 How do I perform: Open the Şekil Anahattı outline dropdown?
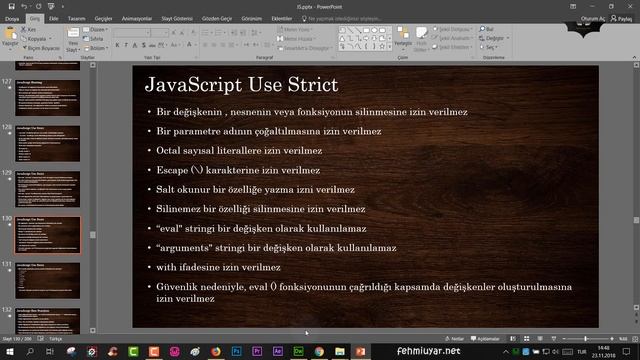pos(453,38)
